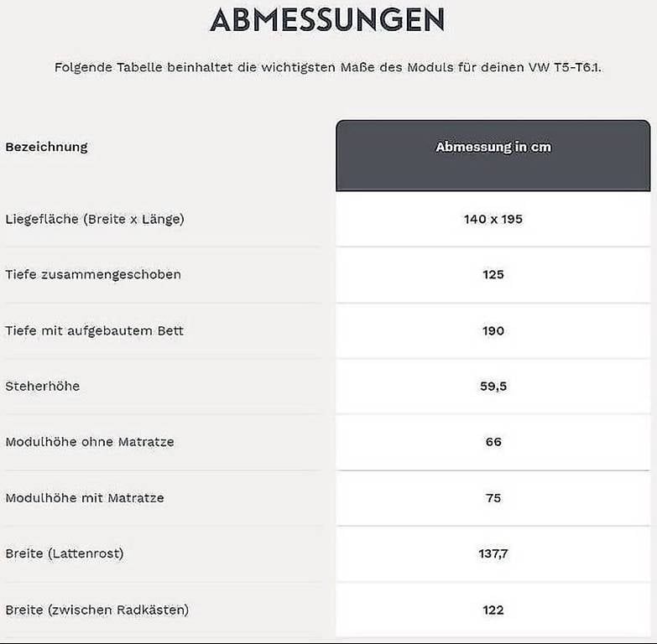Click the dark 'Abmessung in cm' header
This screenshot has width=657, height=644.
click(x=493, y=148)
